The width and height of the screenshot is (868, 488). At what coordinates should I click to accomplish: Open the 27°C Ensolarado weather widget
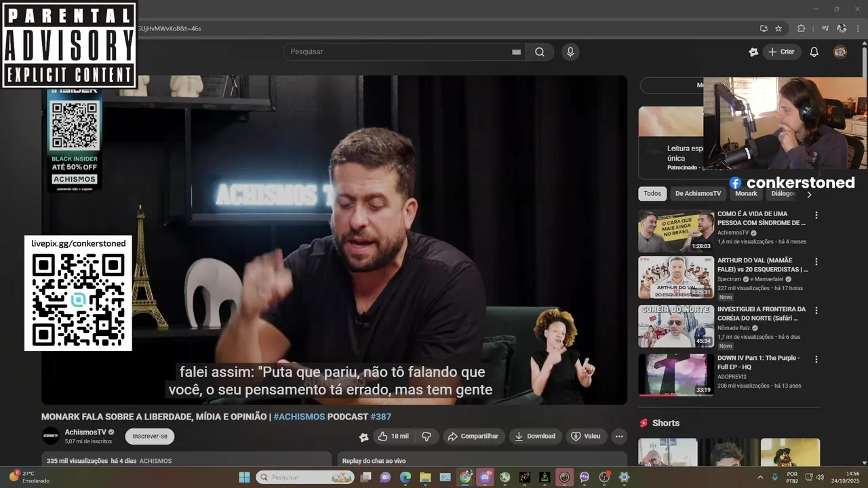[x=30, y=477]
